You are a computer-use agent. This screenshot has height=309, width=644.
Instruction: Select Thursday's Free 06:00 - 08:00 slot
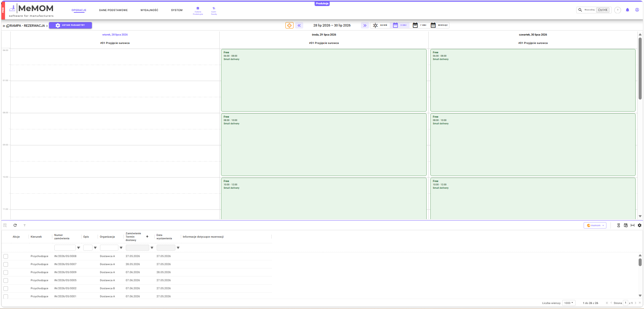click(533, 80)
